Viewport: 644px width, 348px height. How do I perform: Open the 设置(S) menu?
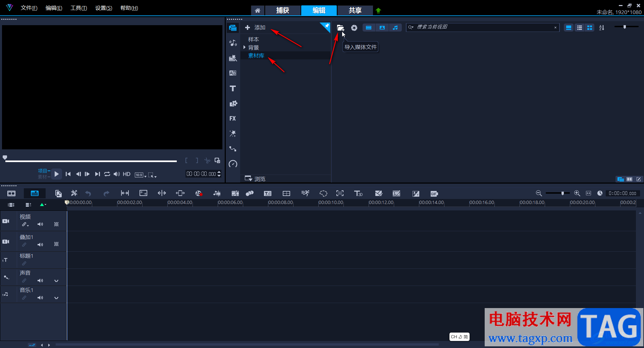[104, 8]
